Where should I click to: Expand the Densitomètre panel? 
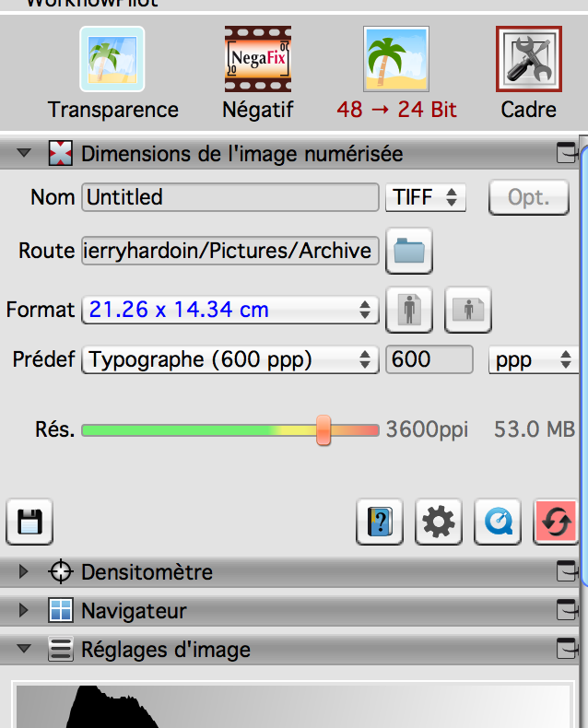point(25,572)
